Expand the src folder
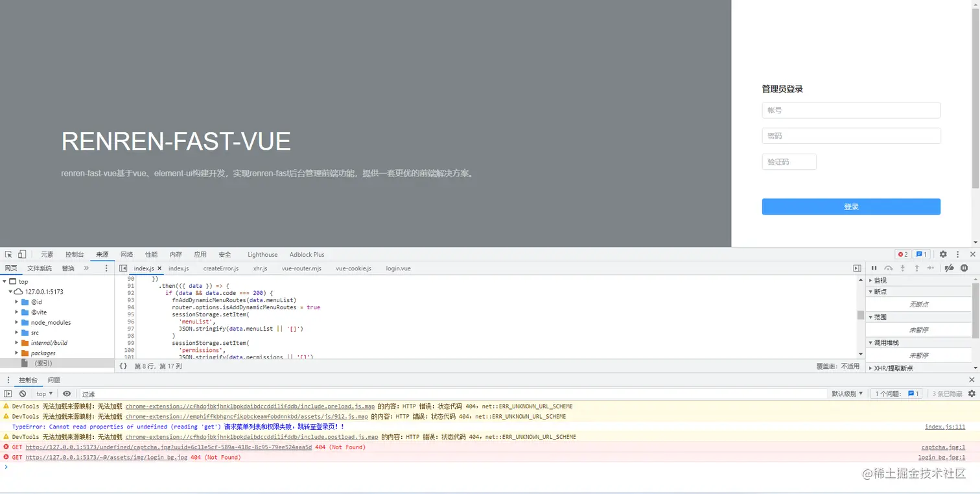This screenshot has height=494, width=980. pos(17,333)
